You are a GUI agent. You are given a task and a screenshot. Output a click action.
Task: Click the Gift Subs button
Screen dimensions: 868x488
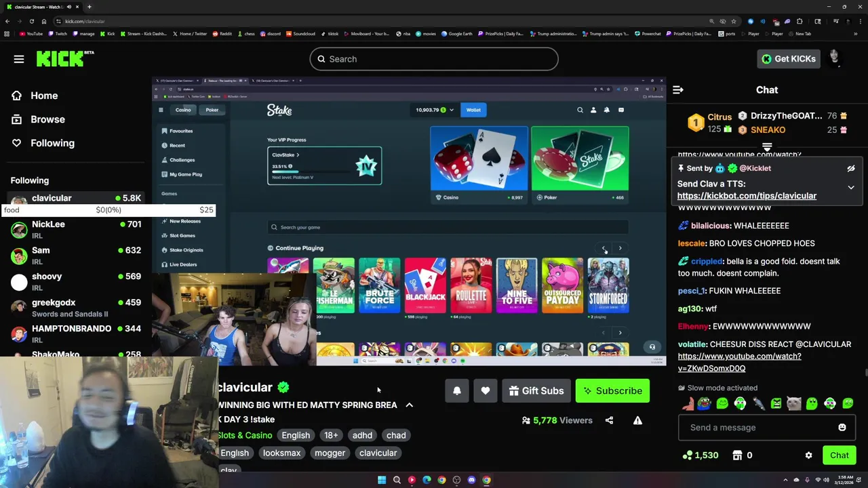(x=536, y=391)
